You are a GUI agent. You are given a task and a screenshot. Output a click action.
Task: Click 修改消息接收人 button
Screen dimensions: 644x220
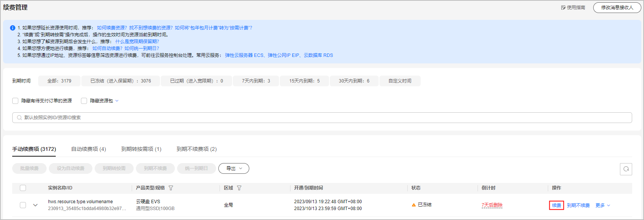[x=617, y=8]
